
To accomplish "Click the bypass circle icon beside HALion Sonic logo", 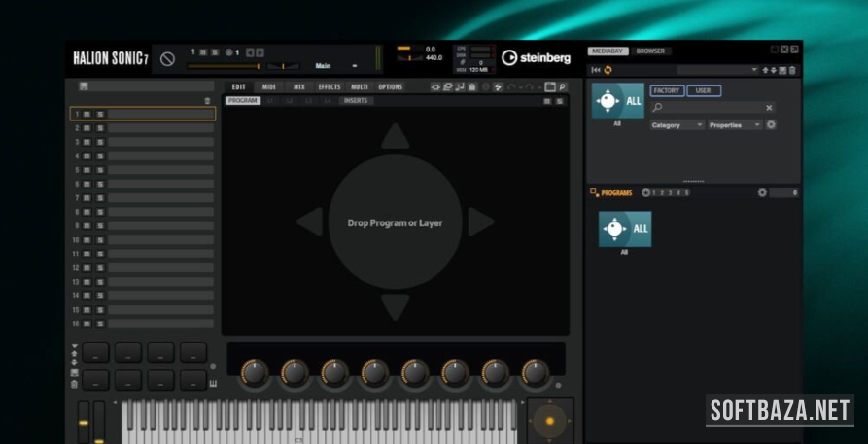I will (x=167, y=59).
